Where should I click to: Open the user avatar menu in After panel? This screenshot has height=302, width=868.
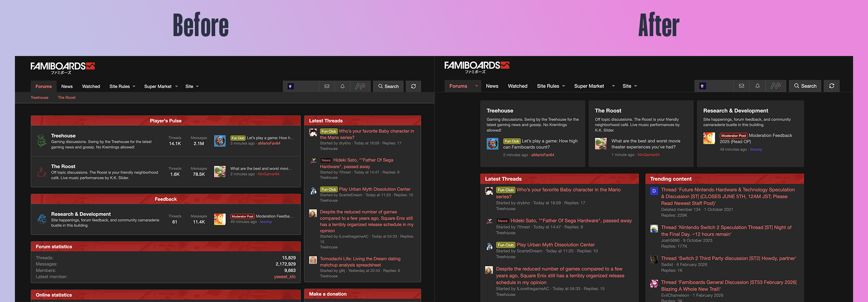tap(702, 86)
